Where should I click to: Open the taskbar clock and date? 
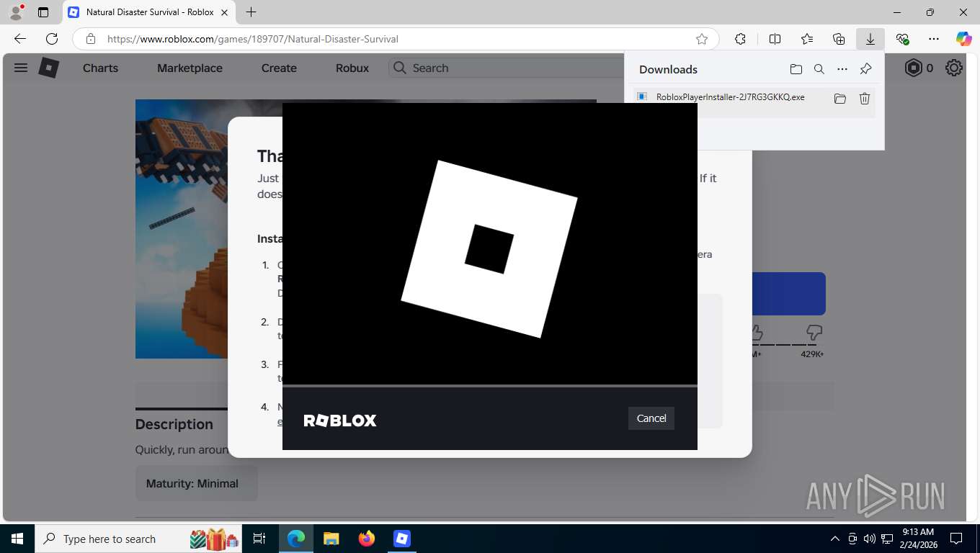point(917,539)
